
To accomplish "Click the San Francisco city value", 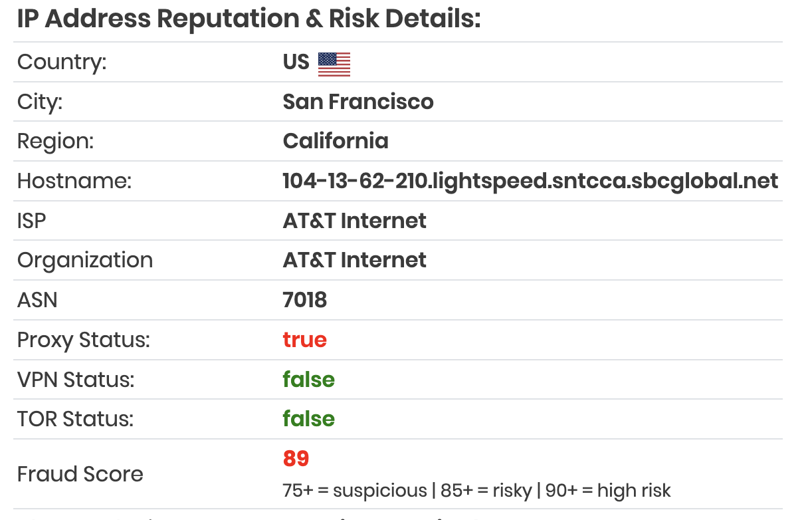I will (358, 102).
